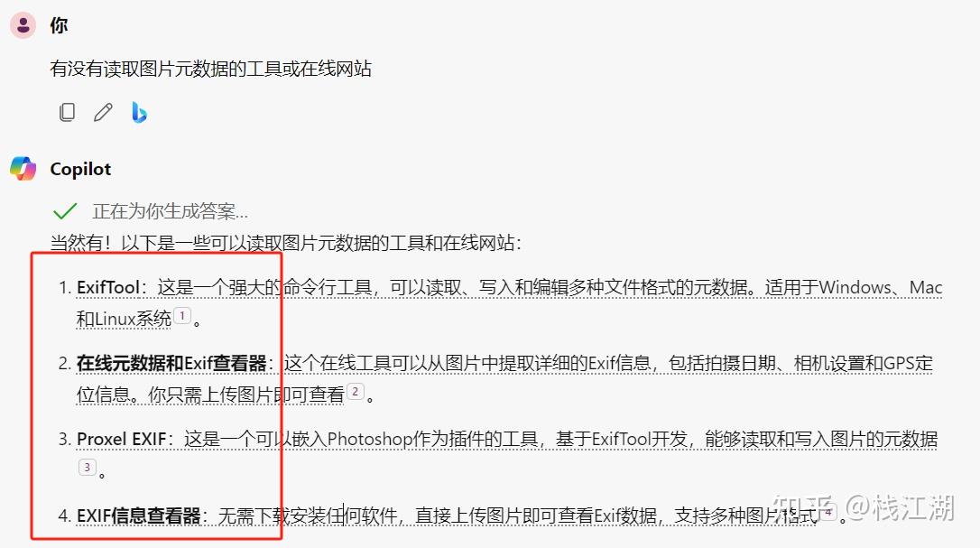Click the Copilot name label
Screen dimensions: 980x548
tap(80, 169)
